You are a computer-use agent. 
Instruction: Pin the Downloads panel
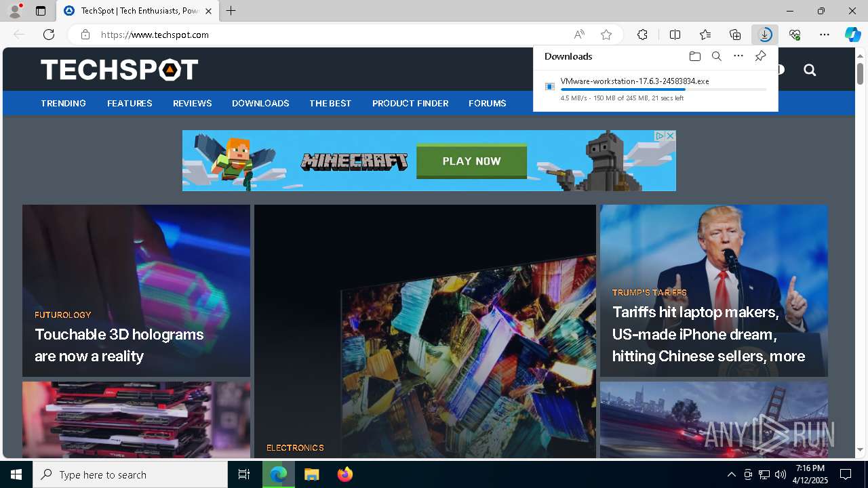(x=760, y=56)
